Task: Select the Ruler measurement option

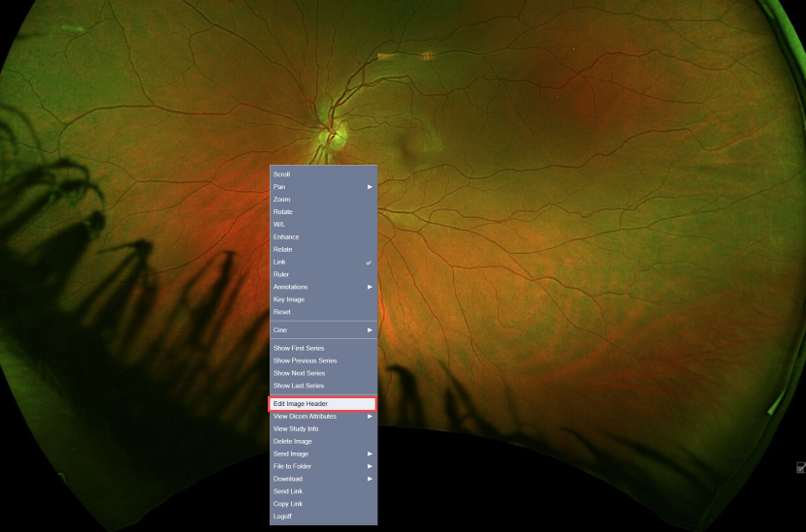Action: point(281,274)
